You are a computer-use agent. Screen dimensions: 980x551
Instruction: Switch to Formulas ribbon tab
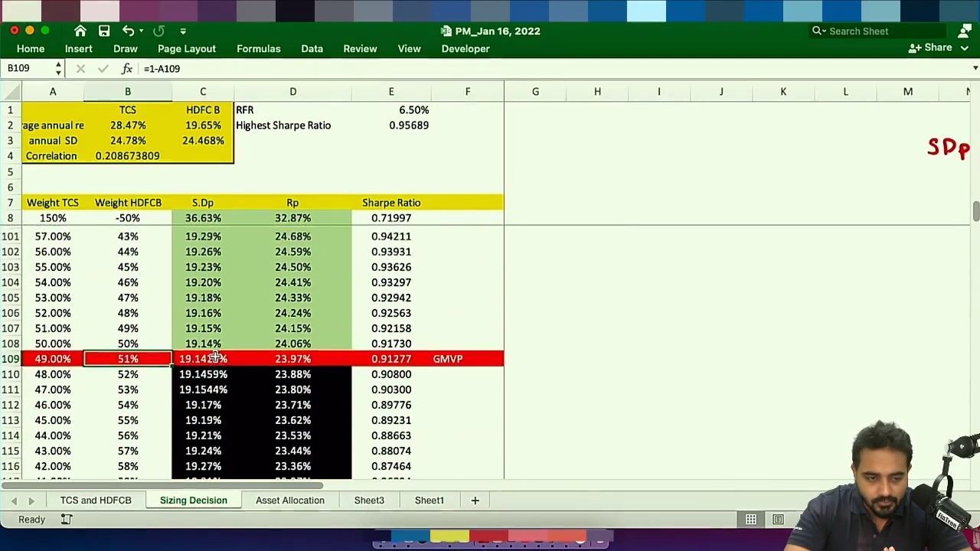pyautogui.click(x=259, y=48)
